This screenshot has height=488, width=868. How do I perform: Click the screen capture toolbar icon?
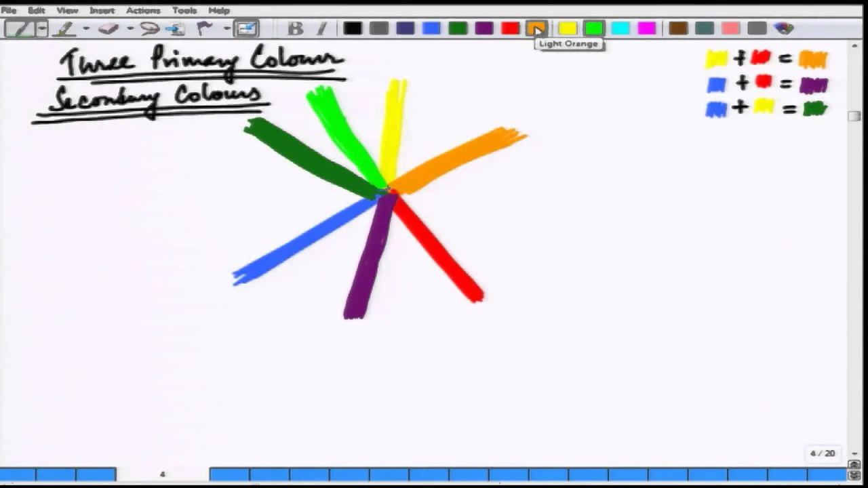click(246, 28)
